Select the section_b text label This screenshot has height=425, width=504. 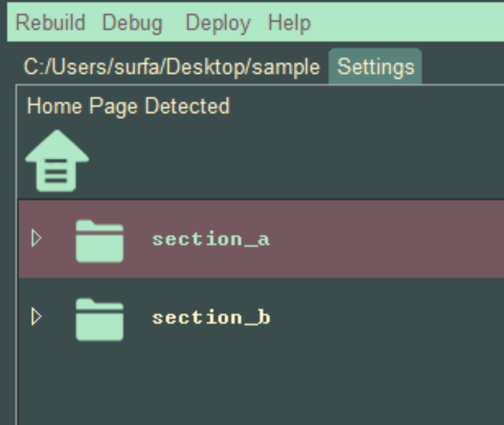[211, 318]
